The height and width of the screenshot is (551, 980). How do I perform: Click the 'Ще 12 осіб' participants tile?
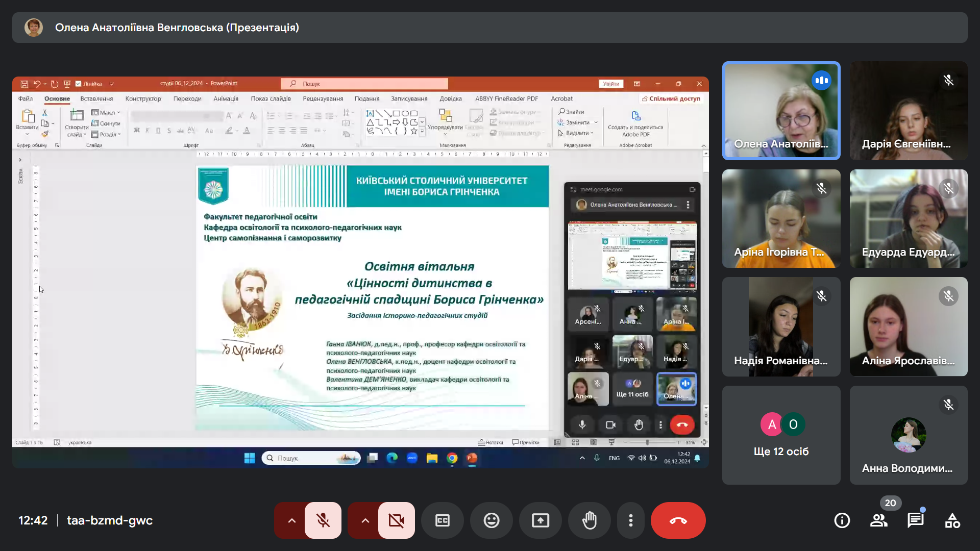coord(781,435)
